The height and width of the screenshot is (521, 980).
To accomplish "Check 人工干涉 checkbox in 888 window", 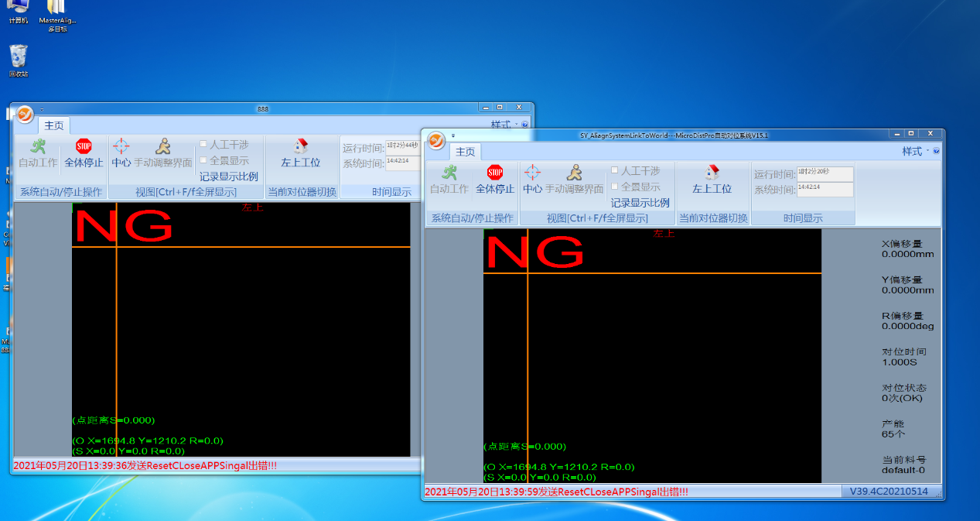I will tap(203, 144).
